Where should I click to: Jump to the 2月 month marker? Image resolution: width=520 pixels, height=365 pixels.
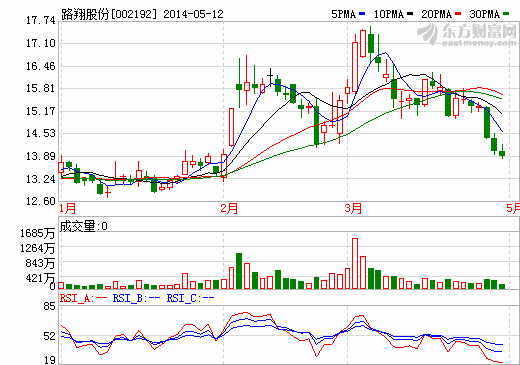(229, 209)
